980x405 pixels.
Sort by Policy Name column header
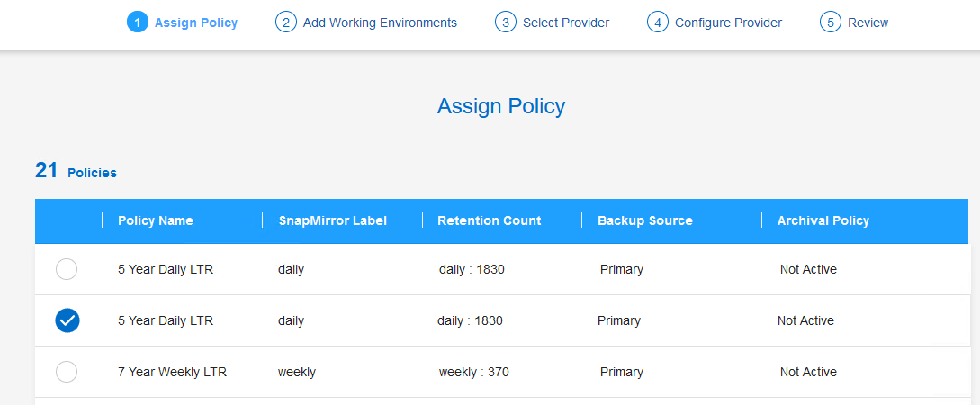(x=155, y=220)
